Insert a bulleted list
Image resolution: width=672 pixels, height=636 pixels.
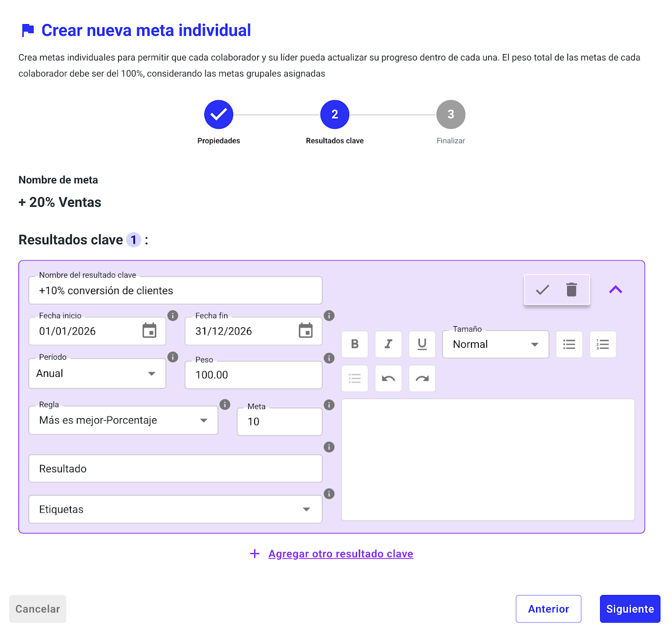[x=569, y=344]
